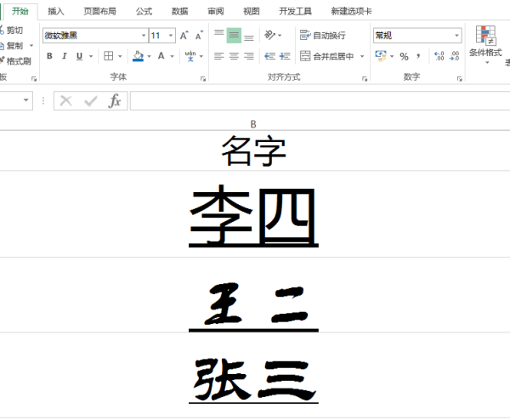The height and width of the screenshot is (420, 510).
Task: Select cell containing 王二
Action: click(x=253, y=295)
